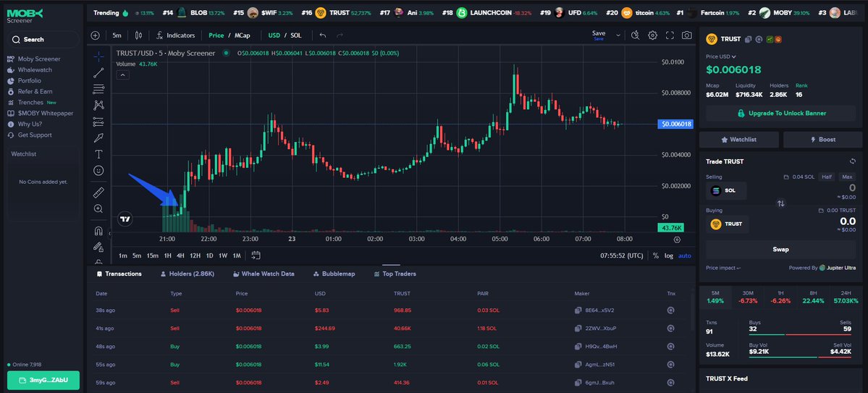This screenshot has width=868, height=393.
Task: Open the Indicators dialog
Action: point(175,35)
